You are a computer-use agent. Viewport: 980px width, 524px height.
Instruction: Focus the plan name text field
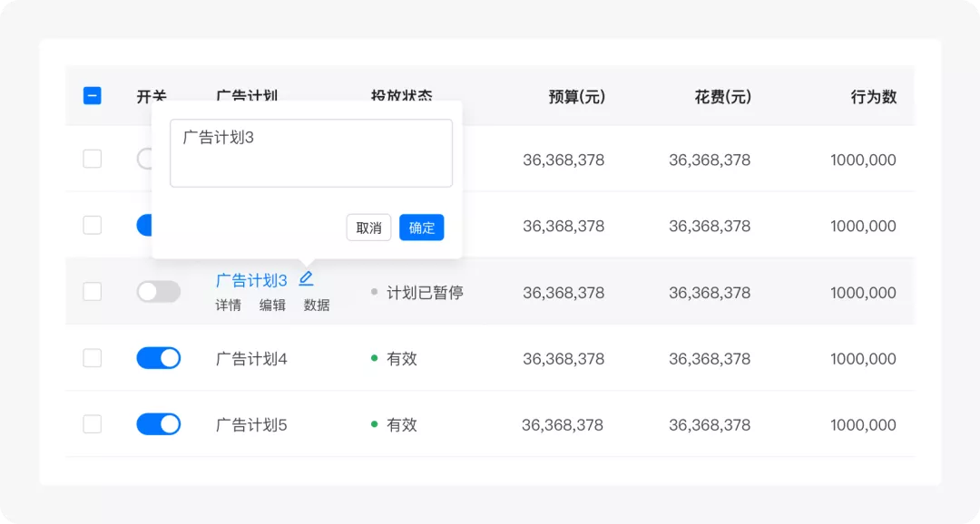pyautogui.click(x=311, y=153)
